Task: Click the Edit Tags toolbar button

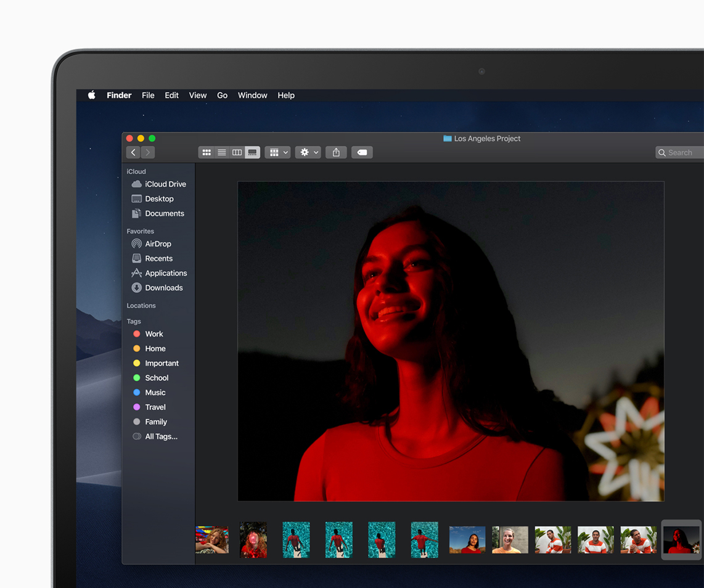Action: click(x=362, y=152)
